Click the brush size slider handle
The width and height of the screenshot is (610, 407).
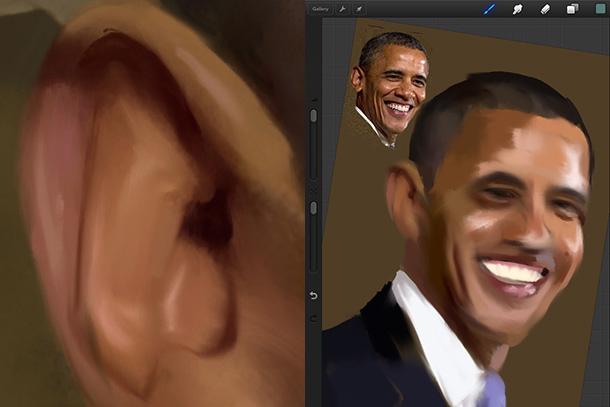[x=314, y=116]
